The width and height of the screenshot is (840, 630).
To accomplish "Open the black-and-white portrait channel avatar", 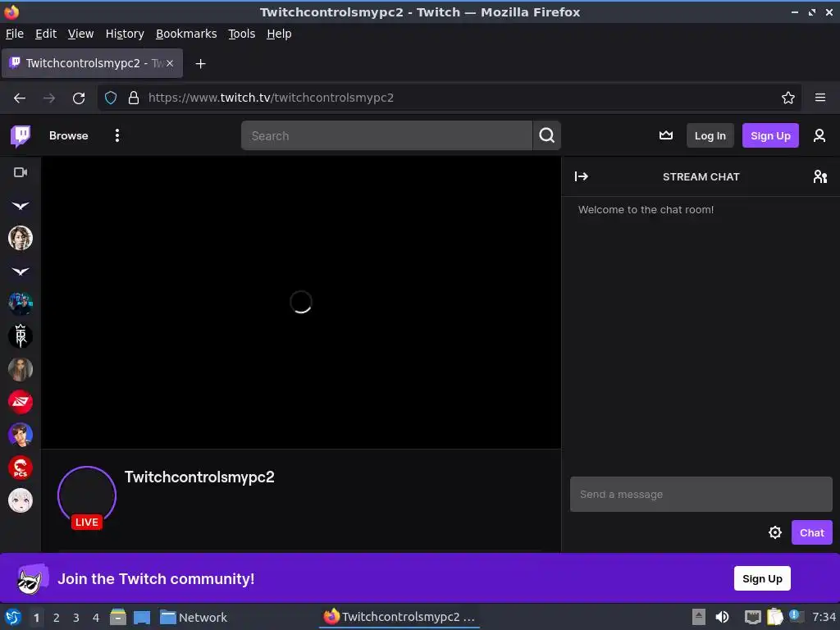I will (x=21, y=238).
